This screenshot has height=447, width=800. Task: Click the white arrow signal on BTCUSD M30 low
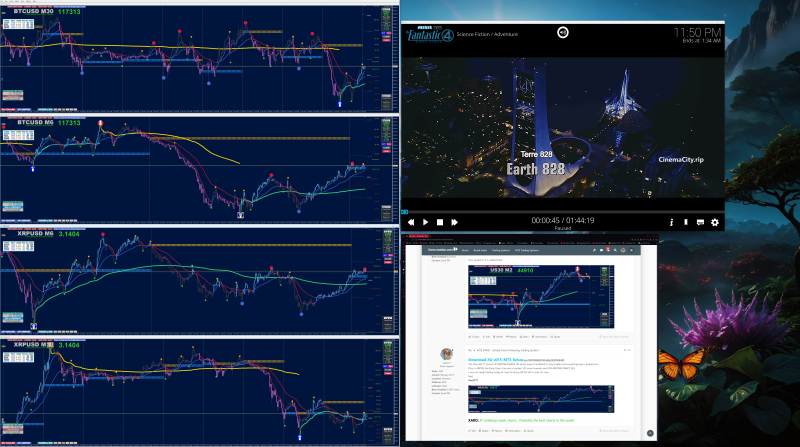coord(340,104)
